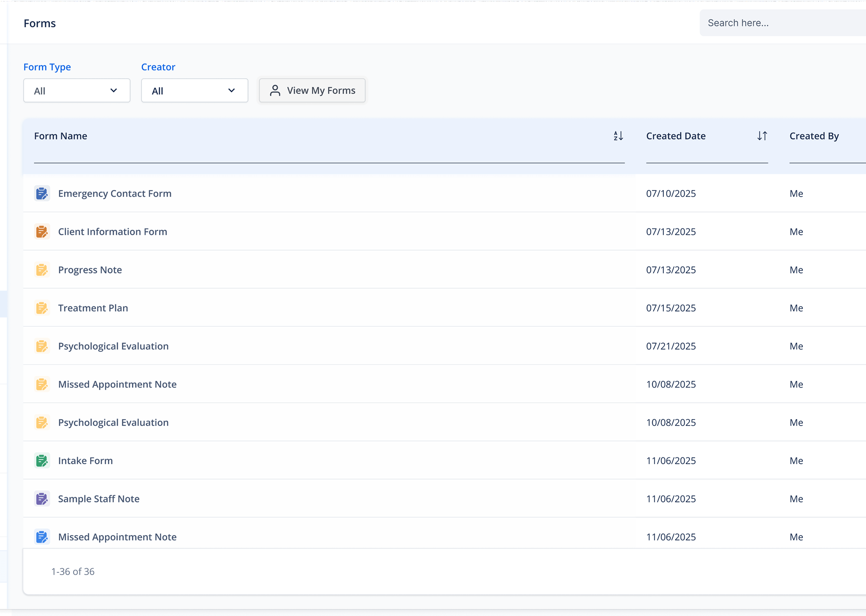Screen dimensions: 866x616
Task: Click the Sample Staff Note purple icon
Action: click(42, 499)
